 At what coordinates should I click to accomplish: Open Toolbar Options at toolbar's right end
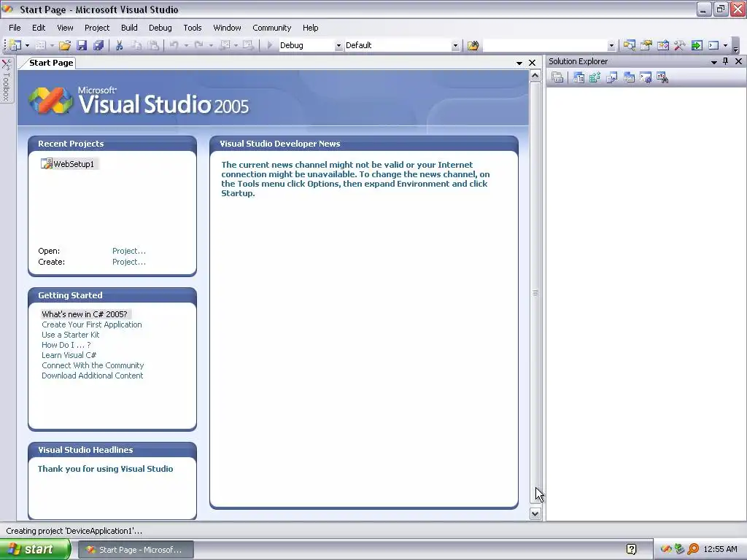click(x=735, y=47)
